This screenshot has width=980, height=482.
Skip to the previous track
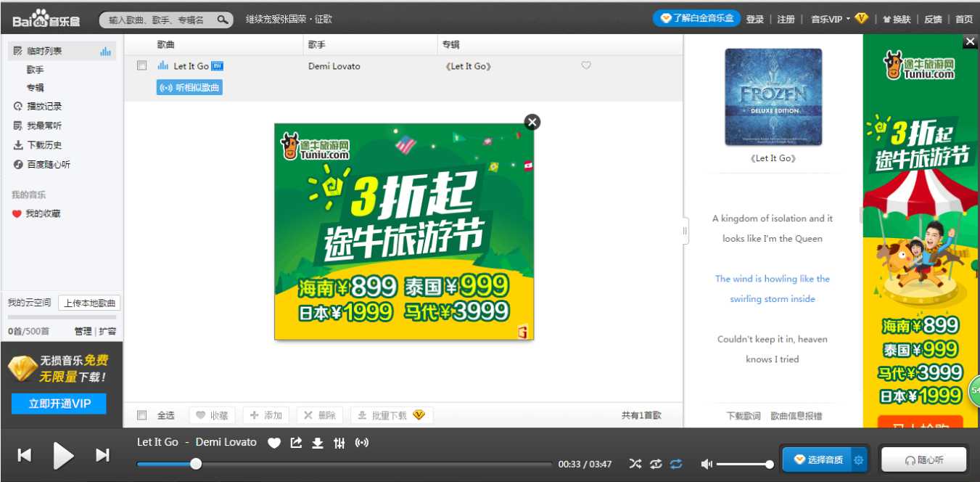tap(25, 455)
